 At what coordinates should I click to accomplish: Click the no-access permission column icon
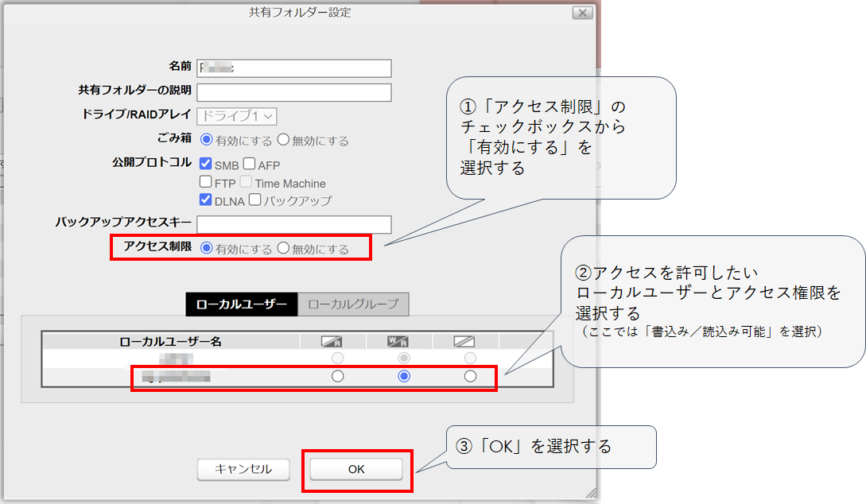tap(464, 341)
